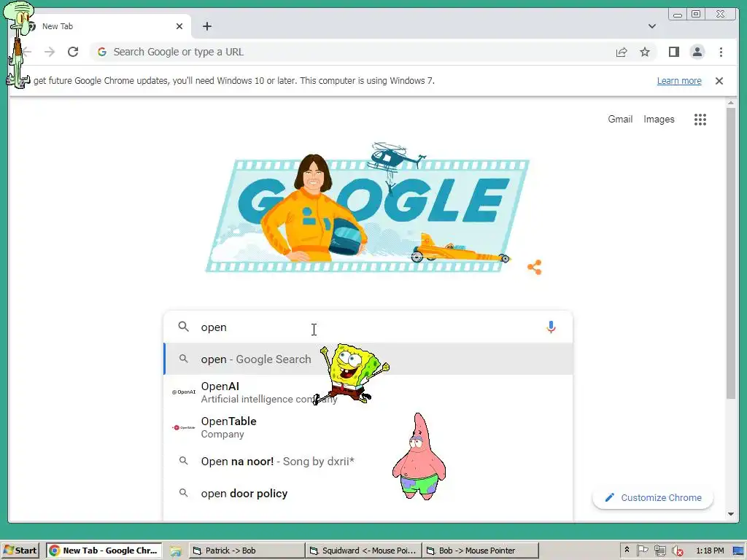Click the Google Doodle image

click(368, 208)
